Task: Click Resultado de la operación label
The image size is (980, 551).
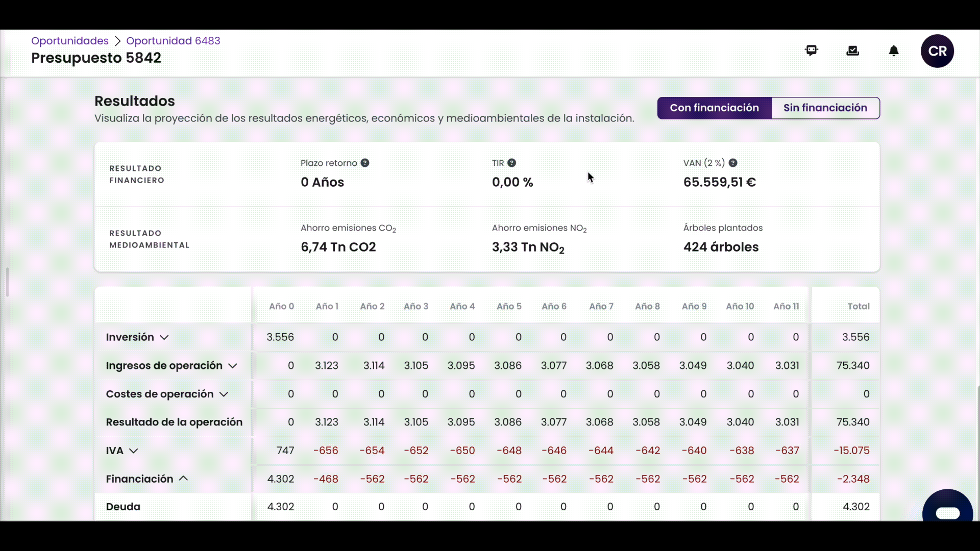Action: click(x=174, y=422)
